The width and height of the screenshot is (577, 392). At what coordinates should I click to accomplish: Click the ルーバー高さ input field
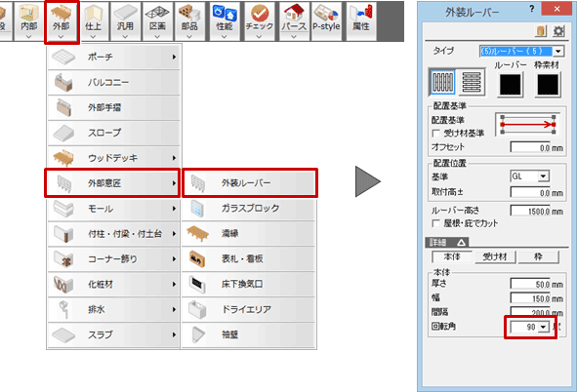(x=530, y=212)
